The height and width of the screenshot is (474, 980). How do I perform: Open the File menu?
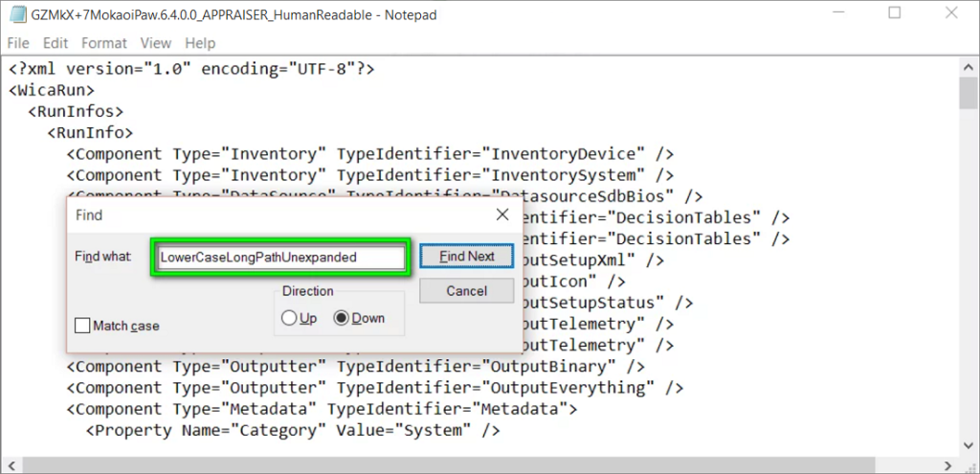[x=18, y=43]
